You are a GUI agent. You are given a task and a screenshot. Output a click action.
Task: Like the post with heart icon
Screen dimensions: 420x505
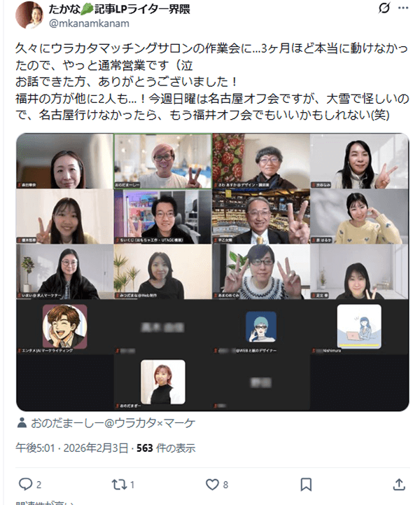[212, 485]
